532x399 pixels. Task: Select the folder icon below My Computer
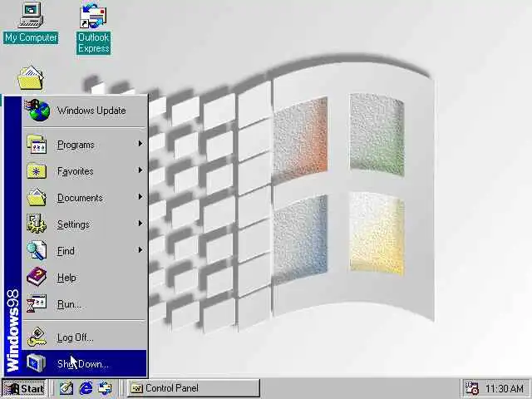point(31,78)
